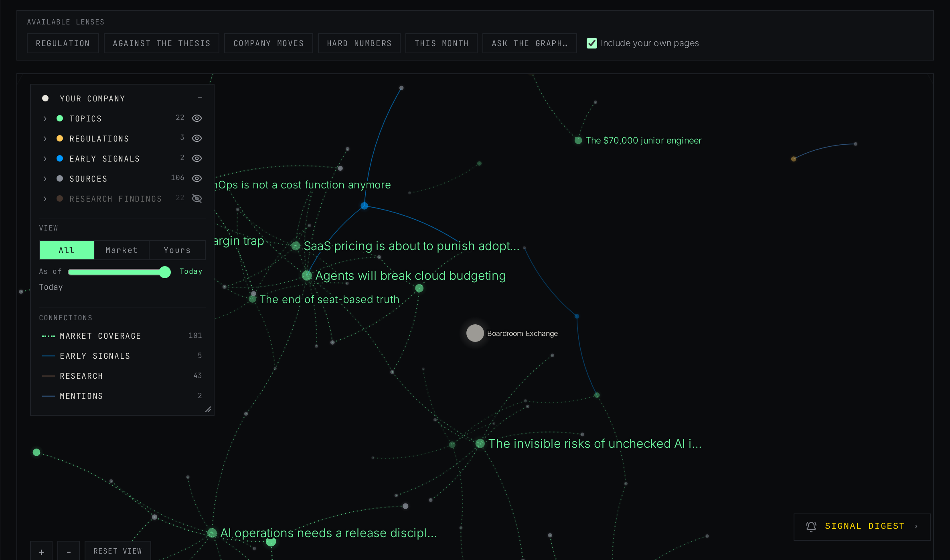Click the Mentions connection row
The width and height of the screenshot is (950, 560).
tap(122, 396)
